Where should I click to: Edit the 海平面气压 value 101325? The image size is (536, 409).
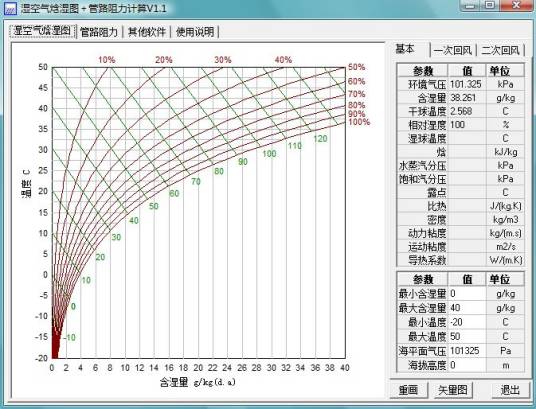pyautogui.click(x=467, y=351)
